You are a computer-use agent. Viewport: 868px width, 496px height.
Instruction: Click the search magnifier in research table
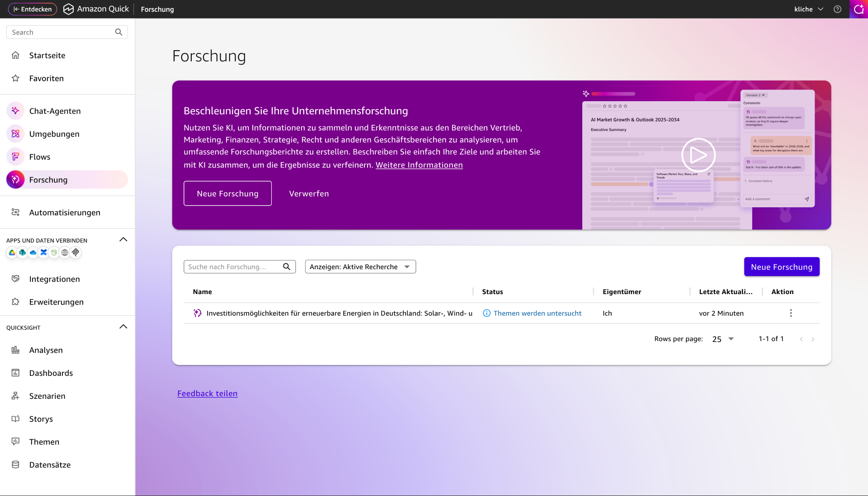[287, 267]
